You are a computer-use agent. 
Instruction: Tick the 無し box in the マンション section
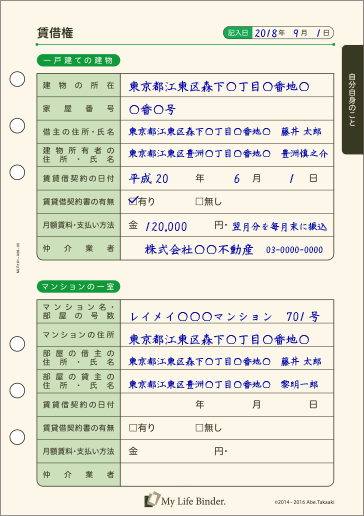point(199,428)
